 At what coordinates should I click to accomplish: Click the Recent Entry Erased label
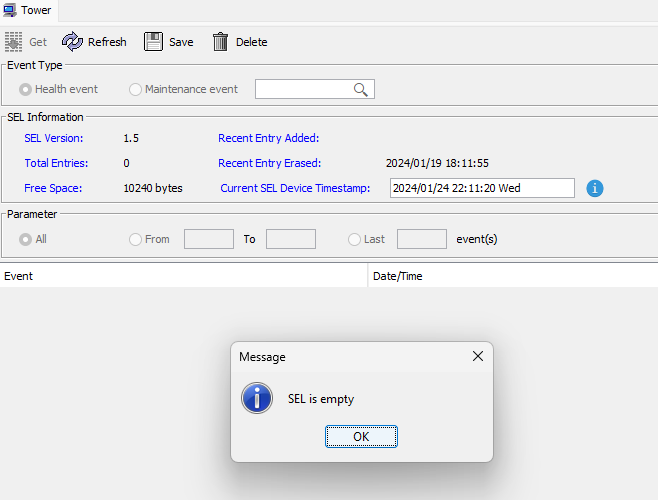pos(269,163)
